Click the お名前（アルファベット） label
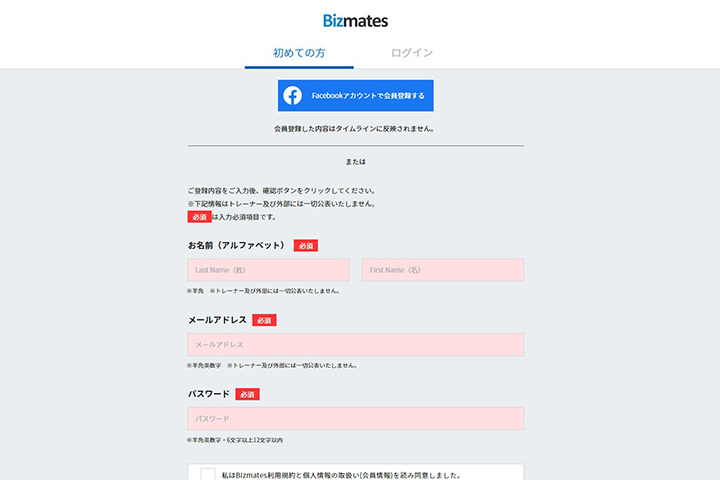This screenshot has width=720, height=480. tap(237, 245)
